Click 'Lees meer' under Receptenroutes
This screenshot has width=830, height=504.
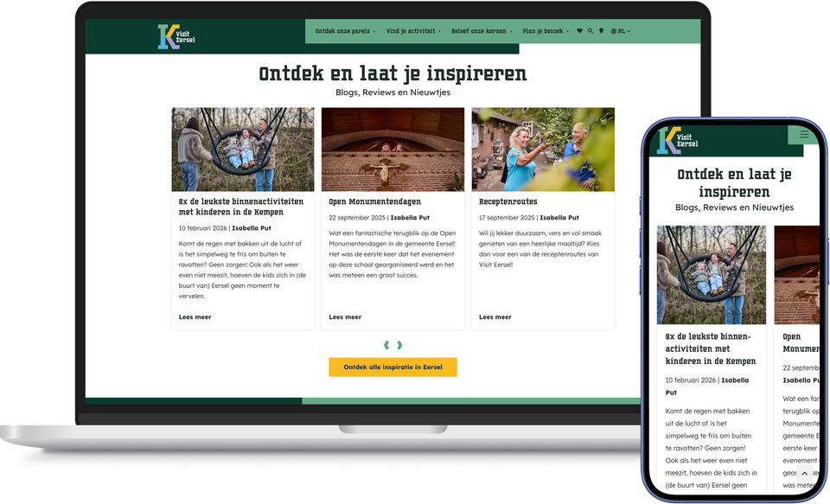click(x=495, y=317)
